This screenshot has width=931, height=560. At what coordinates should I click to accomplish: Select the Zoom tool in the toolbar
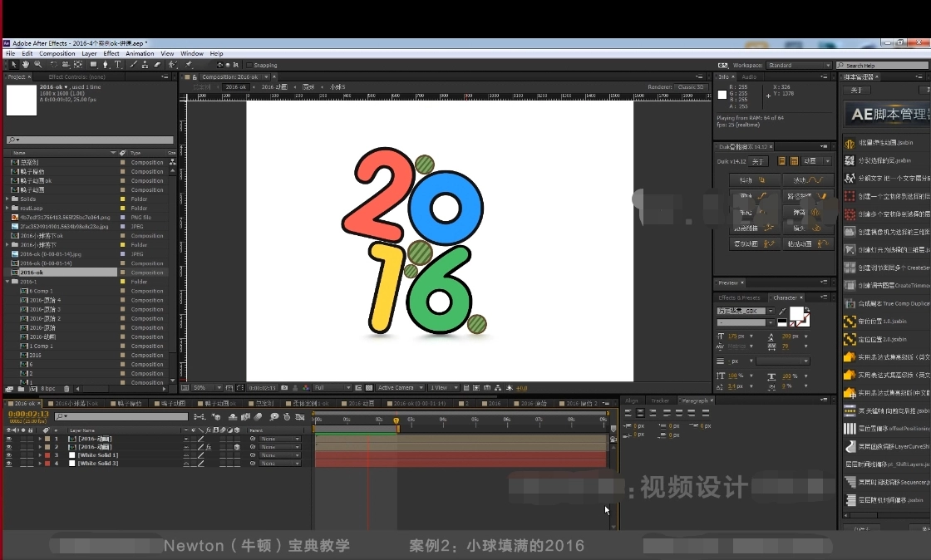pyautogui.click(x=38, y=65)
